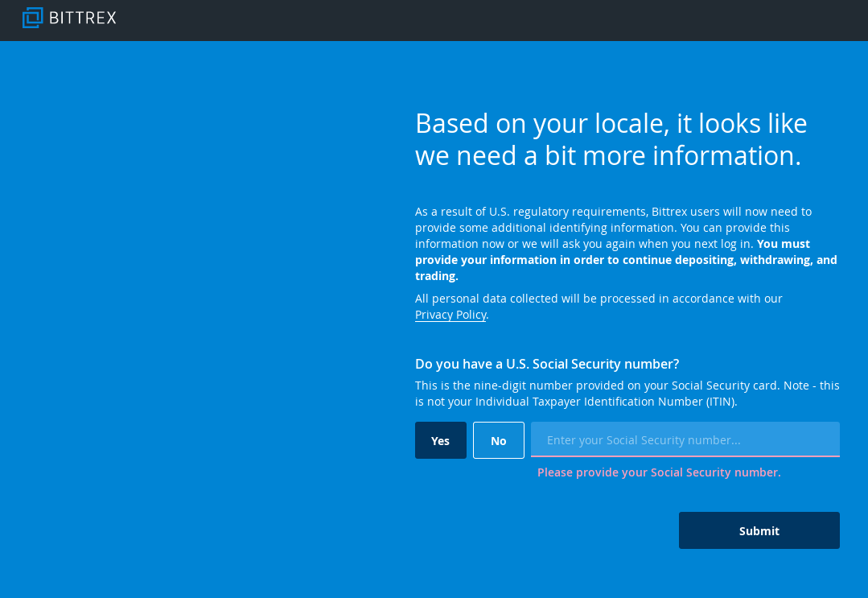Viewport: 868px width, 598px height.
Task: Click the BITTREX wordmark in the header
Action: (x=83, y=19)
